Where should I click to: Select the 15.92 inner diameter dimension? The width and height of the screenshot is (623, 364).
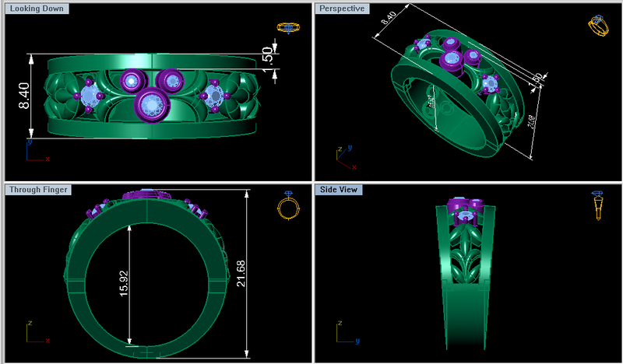(125, 283)
